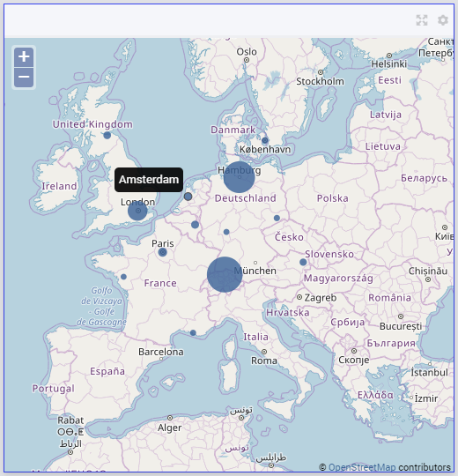Viewport: 458px width, 476px height.
Task: Click the Rabat city label
Action: coord(70,420)
